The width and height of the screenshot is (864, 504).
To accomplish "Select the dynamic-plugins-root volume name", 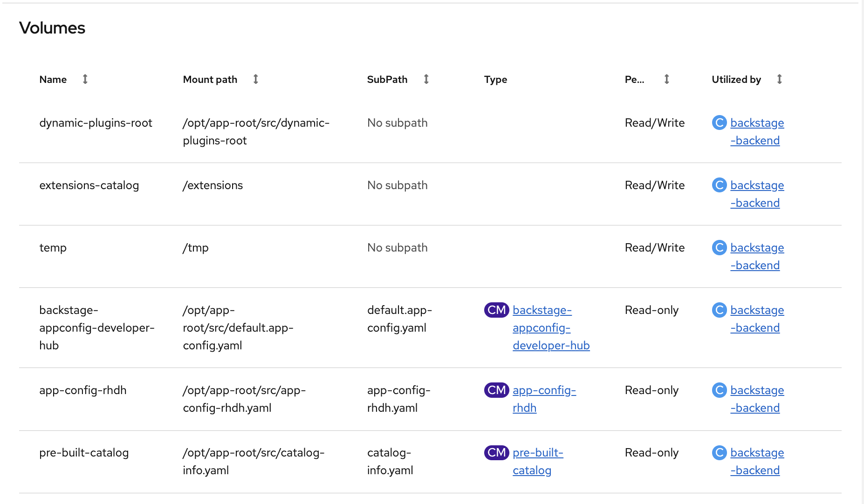I will click(x=96, y=123).
